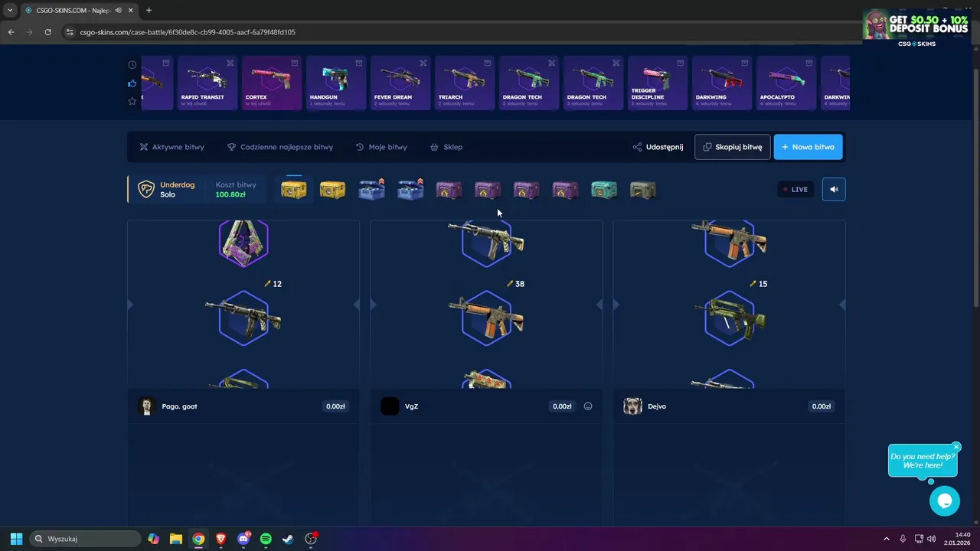Click the center rifle in Pago. goat's reel
980x551 pixels.
[x=243, y=318]
